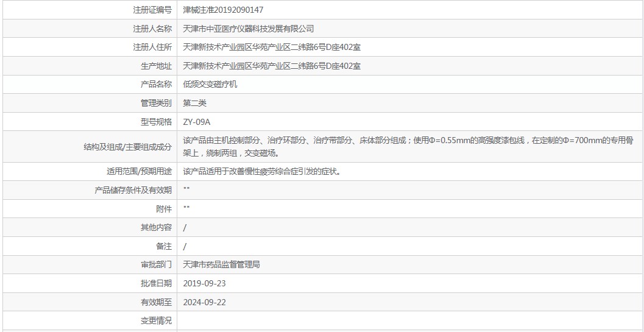Click the label '生产地址'
Screen dimensions: 644x332
[x=157, y=66]
